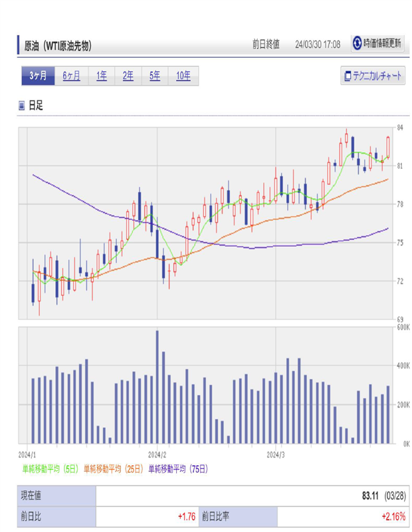Image resolution: width=412 pixels, height=532 pixels.
Task: Click the 2024/2 axis label
Action: [x=157, y=455]
